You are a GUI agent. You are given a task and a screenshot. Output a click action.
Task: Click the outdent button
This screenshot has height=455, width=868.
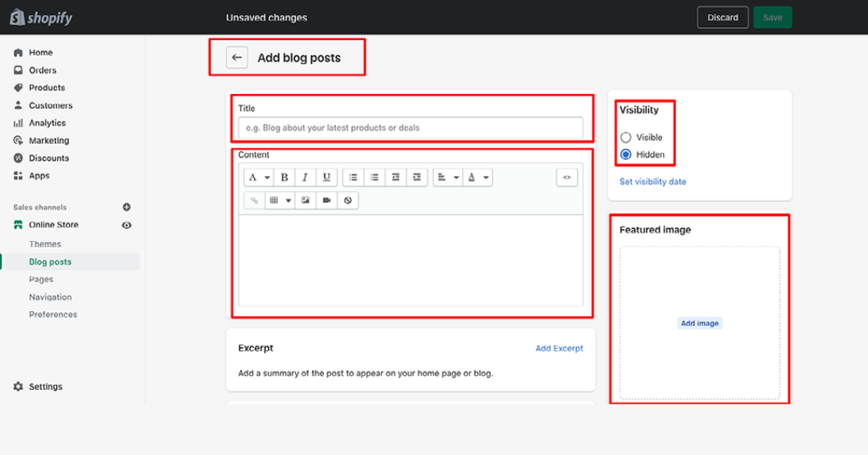point(395,178)
